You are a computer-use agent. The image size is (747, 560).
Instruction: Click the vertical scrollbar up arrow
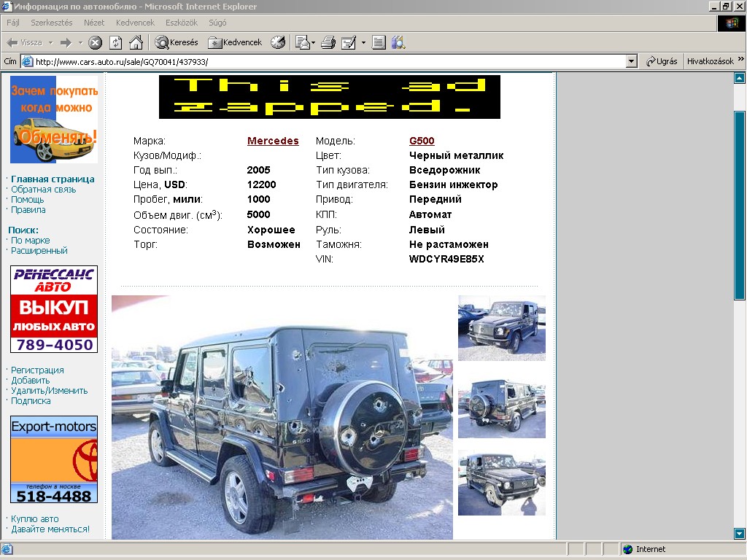click(x=740, y=78)
